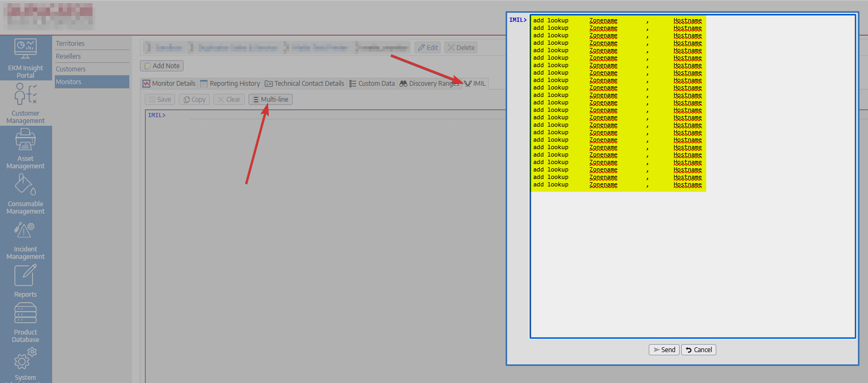
Task: Open Reports sidebar icon
Action: 26,276
